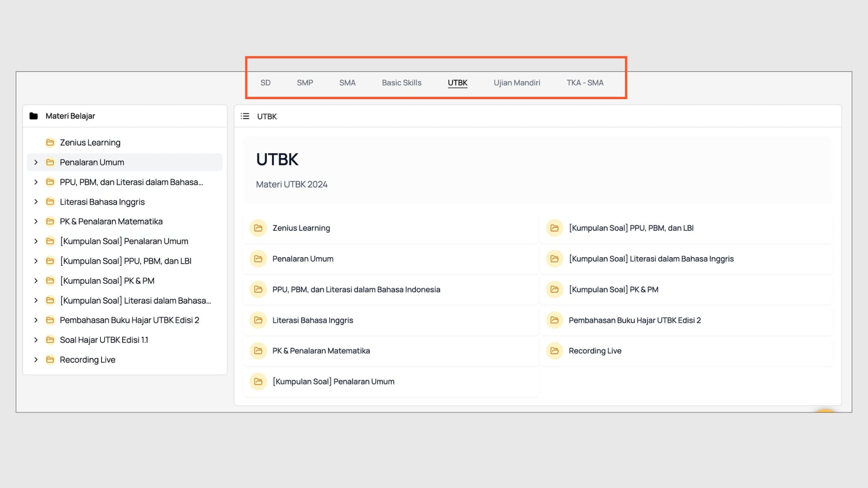
Task: Switch to the SMA tab
Action: point(347,83)
